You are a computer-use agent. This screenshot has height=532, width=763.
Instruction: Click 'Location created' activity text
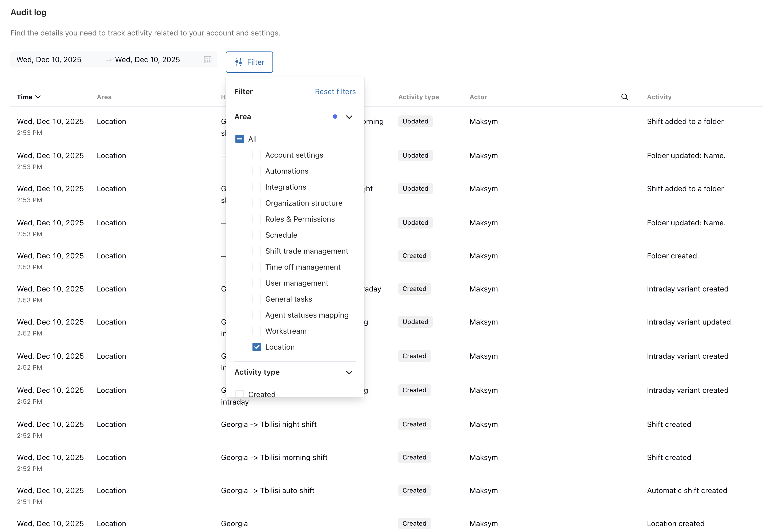pyautogui.click(x=675, y=523)
